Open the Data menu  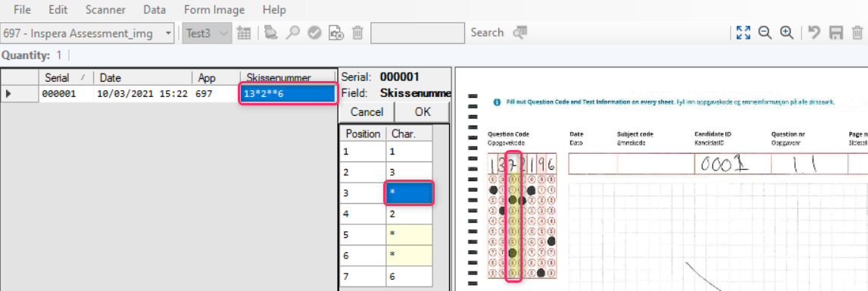[155, 10]
